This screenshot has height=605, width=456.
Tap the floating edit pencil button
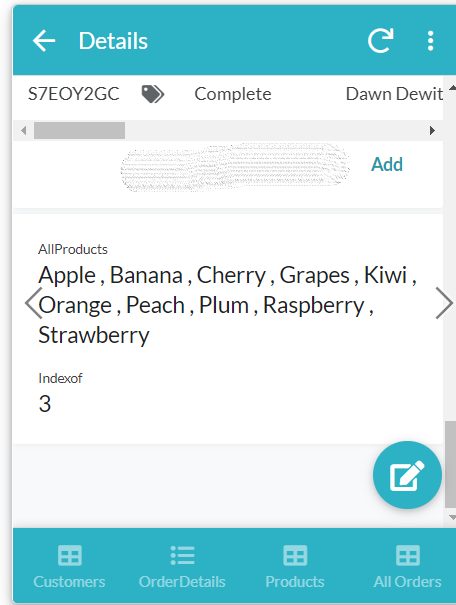tap(407, 475)
